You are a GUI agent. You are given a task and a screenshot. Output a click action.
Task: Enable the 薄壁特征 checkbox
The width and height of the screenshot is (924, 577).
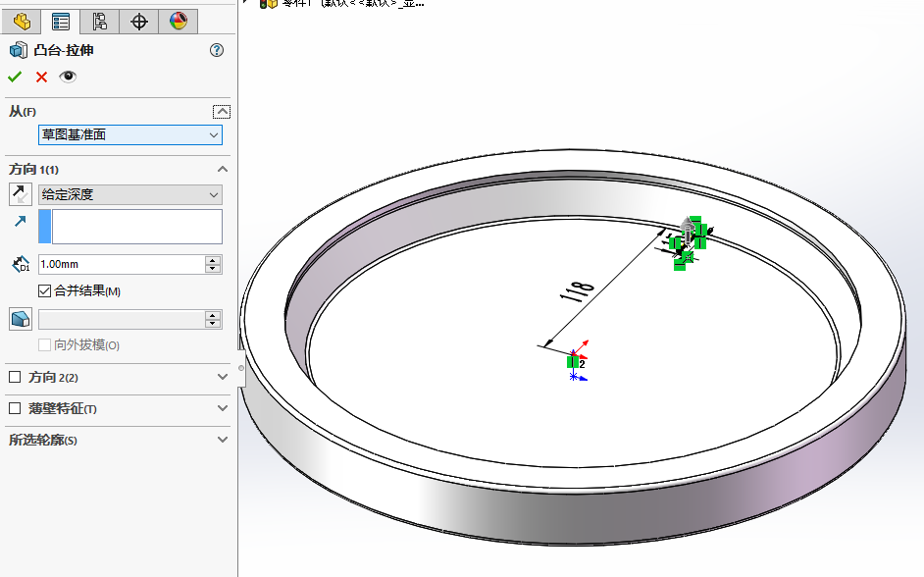[15, 408]
